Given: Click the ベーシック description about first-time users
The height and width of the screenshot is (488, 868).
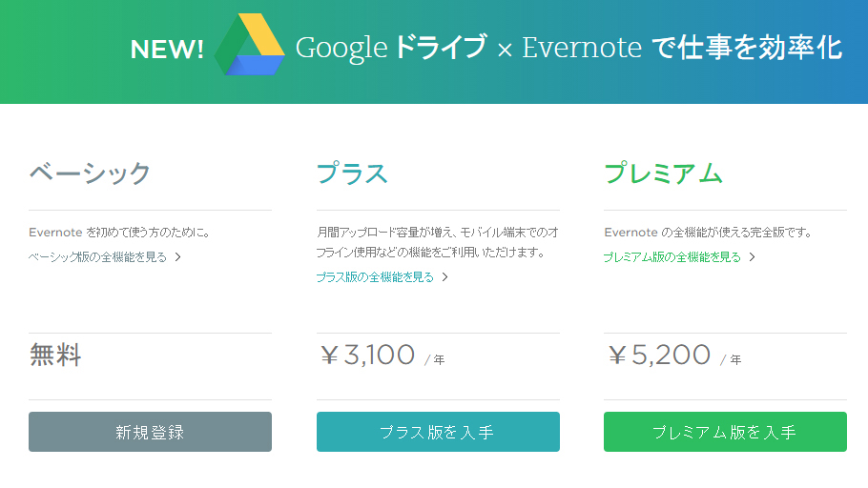Looking at the screenshot, I should tap(119, 232).
